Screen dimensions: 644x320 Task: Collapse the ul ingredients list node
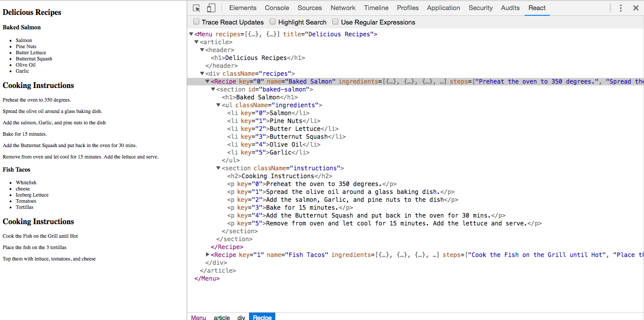tap(218, 105)
